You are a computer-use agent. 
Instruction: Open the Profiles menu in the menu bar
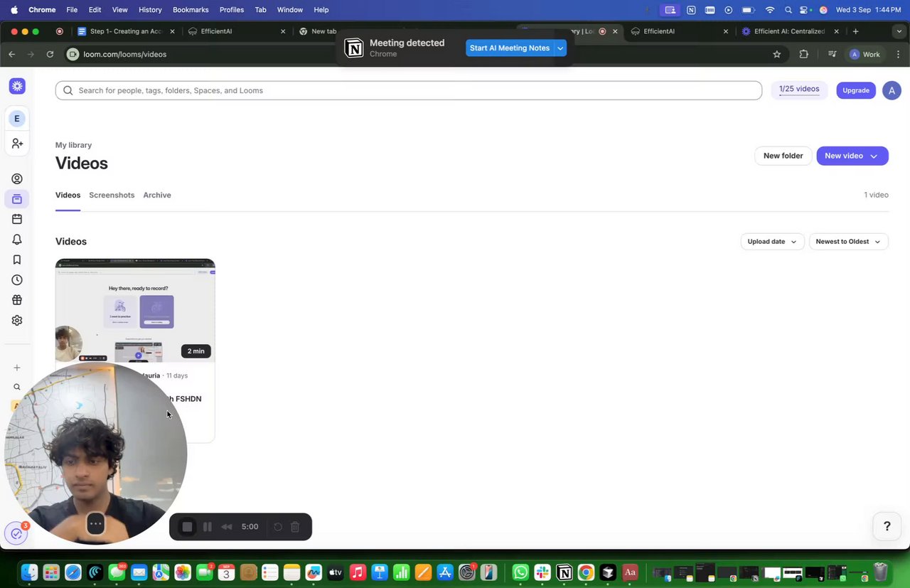point(232,10)
